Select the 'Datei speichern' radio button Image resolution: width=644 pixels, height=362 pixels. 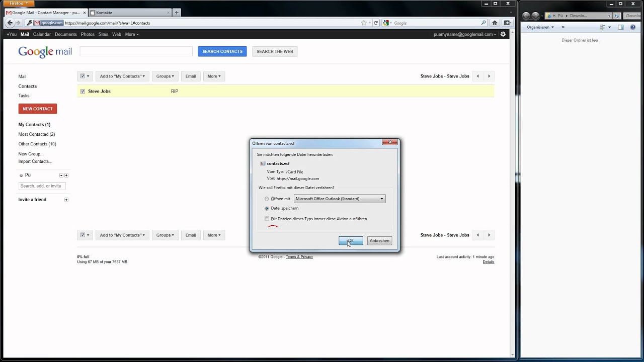[x=267, y=208]
